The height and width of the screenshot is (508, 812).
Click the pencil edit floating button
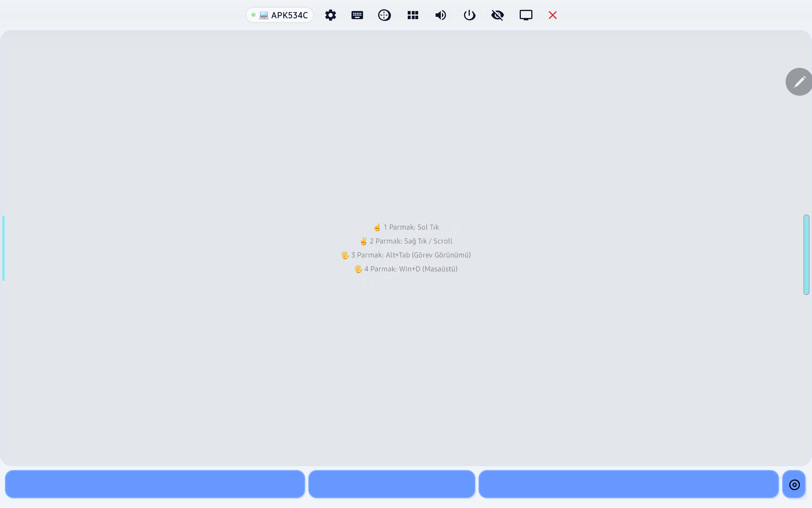click(799, 82)
